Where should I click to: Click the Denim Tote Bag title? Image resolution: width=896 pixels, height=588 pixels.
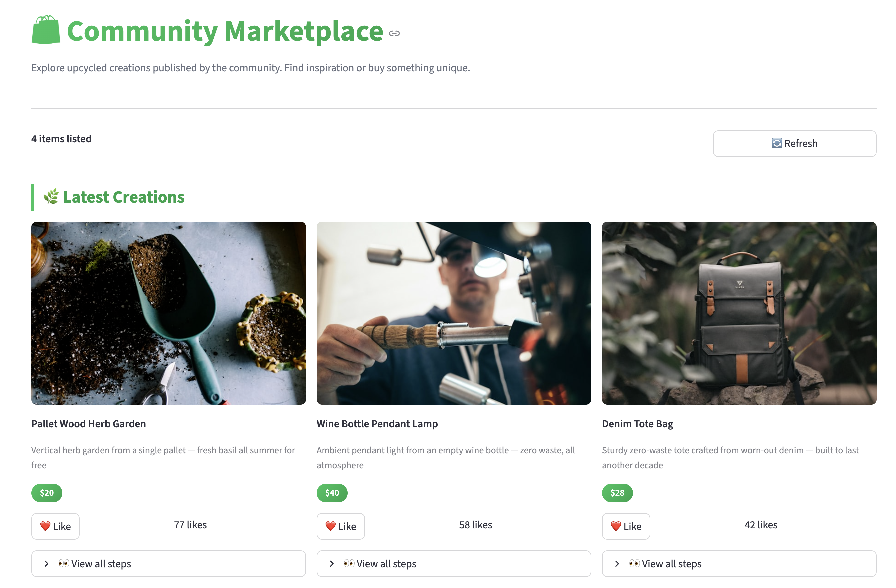[637, 423]
